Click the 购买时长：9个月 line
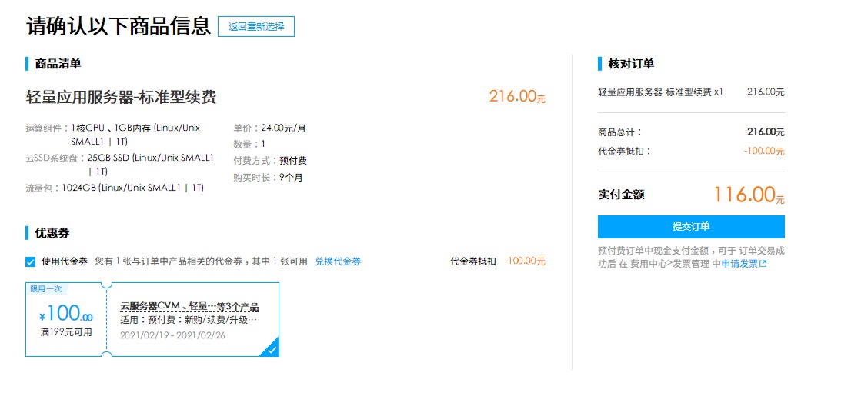The height and width of the screenshot is (393, 868). (x=268, y=177)
